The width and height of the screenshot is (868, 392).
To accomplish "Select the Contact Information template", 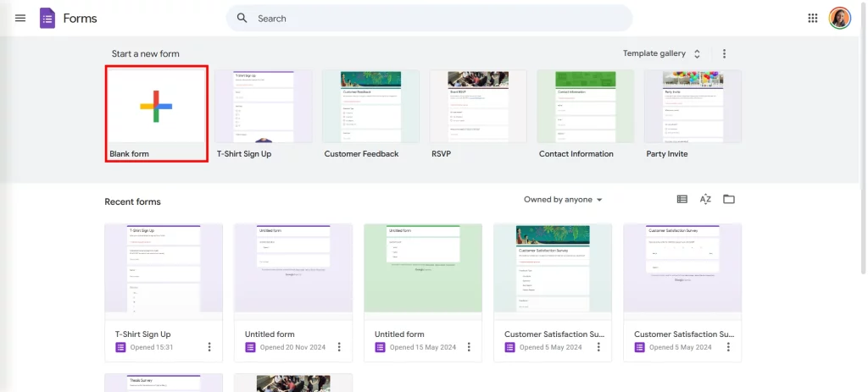I will click(x=586, y=107).
